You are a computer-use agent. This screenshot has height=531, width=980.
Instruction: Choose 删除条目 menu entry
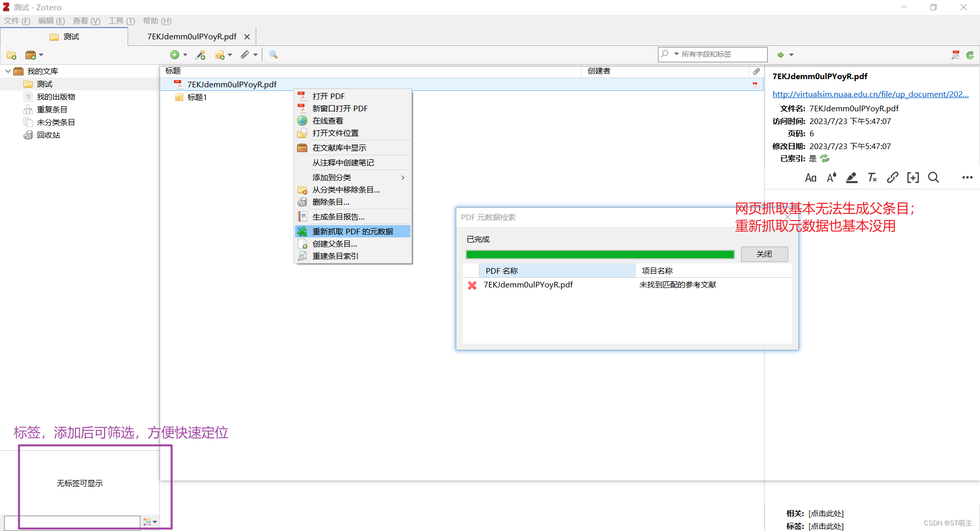click(353, 202)
